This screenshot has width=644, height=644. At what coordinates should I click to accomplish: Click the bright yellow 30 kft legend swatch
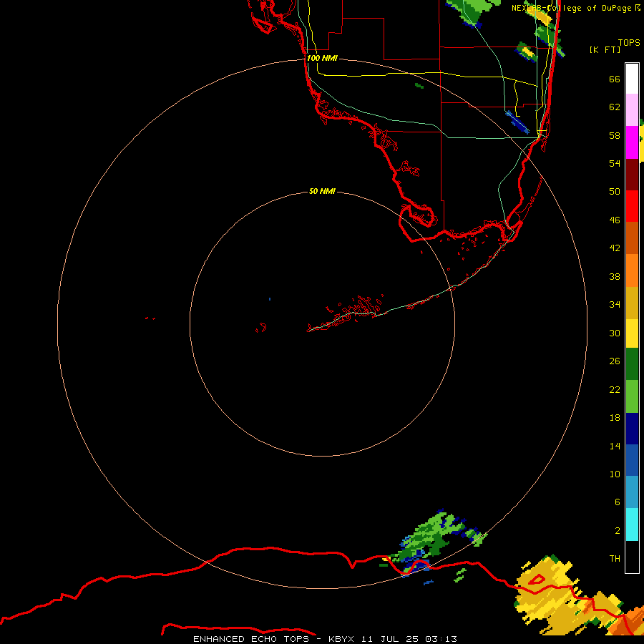point(632,333)
